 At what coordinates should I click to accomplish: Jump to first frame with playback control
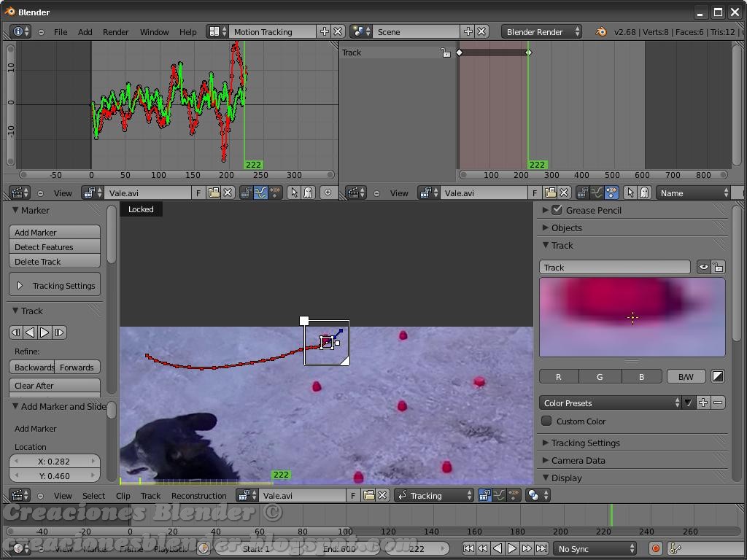pos(468,548)
